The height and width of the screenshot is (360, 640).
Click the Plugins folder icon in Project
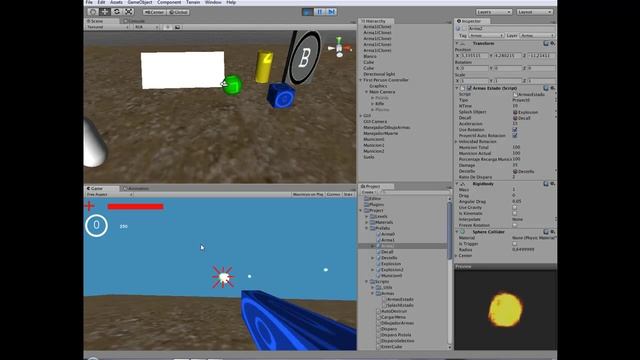tap(367, 204)
